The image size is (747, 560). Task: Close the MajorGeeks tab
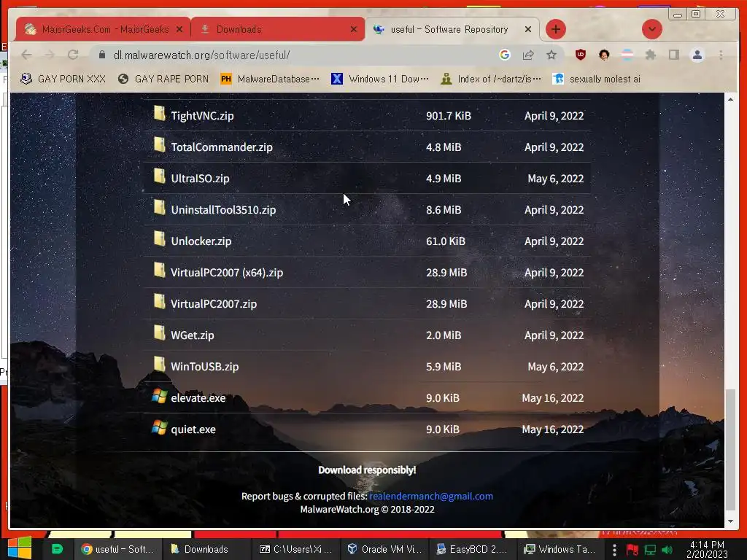[x=179, y=29]
